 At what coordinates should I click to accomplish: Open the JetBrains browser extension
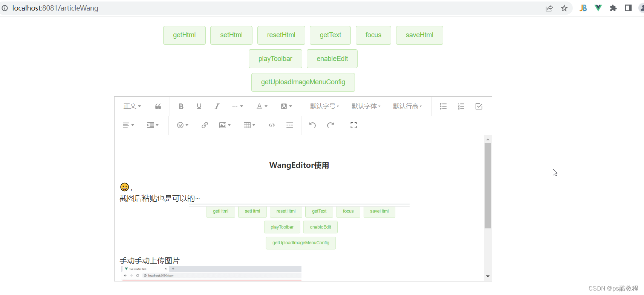pos(583,8)
